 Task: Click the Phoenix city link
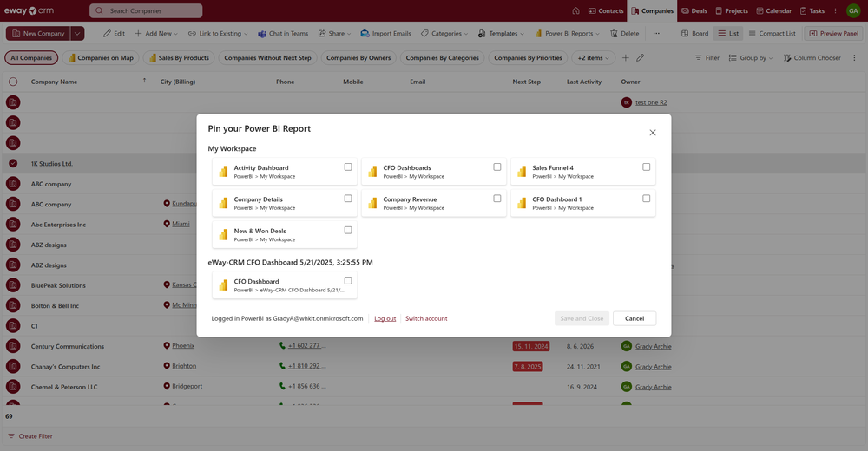point(183,346)
